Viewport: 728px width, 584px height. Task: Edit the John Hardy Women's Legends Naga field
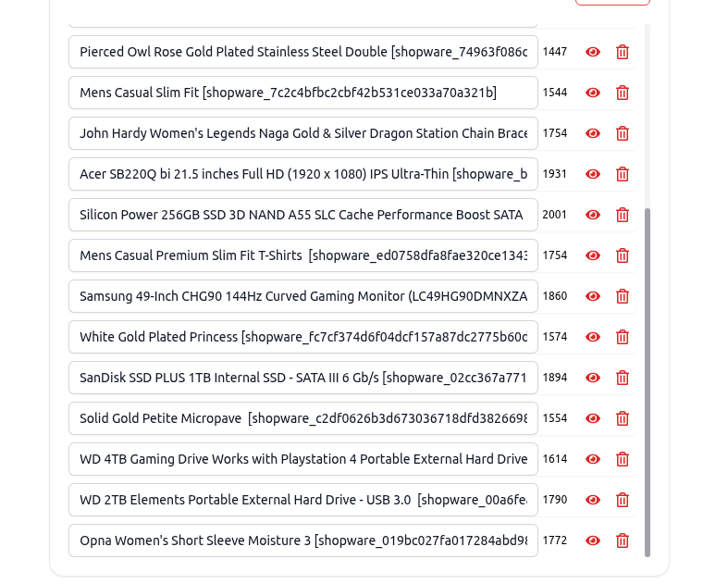(303, 133)
